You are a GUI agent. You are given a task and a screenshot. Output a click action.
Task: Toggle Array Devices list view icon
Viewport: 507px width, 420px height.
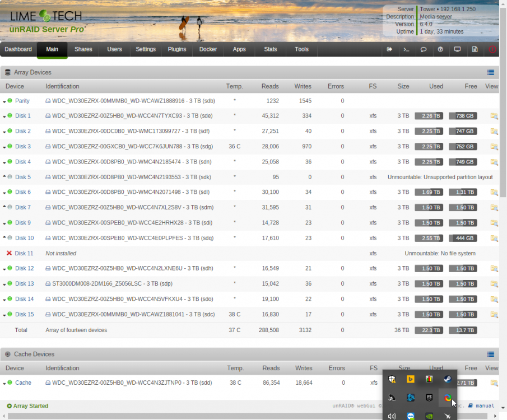491,72
